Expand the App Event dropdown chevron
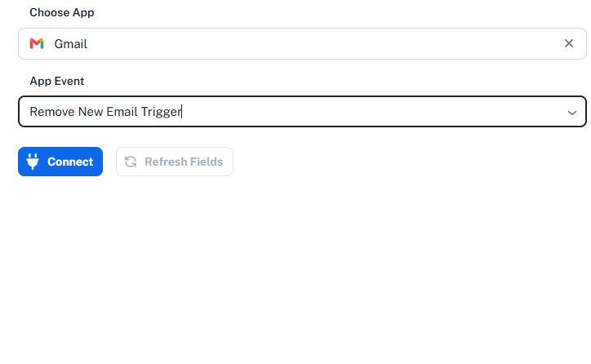The image size is (591, 364). [x=571, y=113]
